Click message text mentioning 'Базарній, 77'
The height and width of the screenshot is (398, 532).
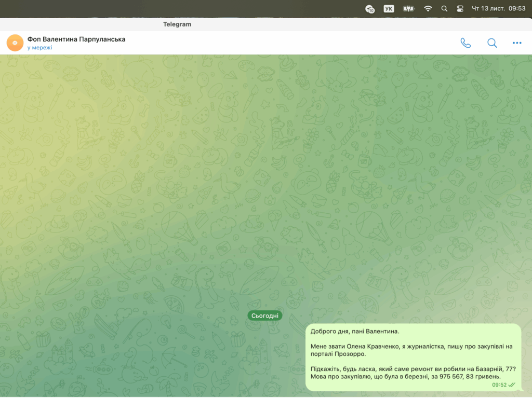coord(413,368)
